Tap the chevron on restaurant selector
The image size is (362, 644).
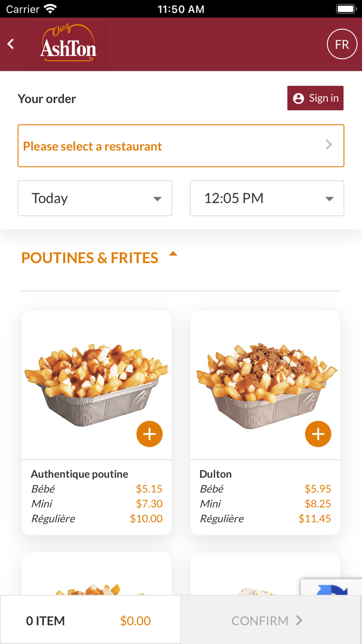click(x=329, y=145)
